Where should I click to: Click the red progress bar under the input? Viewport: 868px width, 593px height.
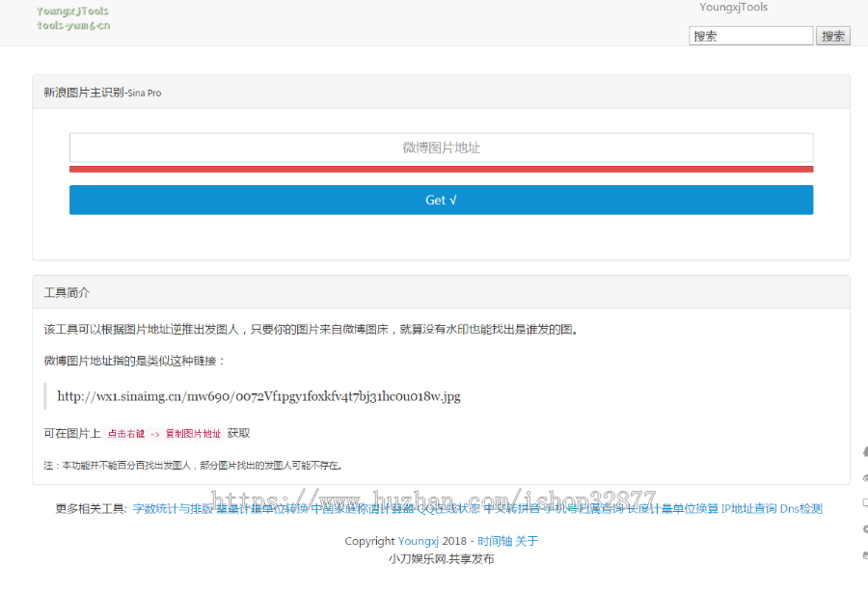tap(441, 170)
